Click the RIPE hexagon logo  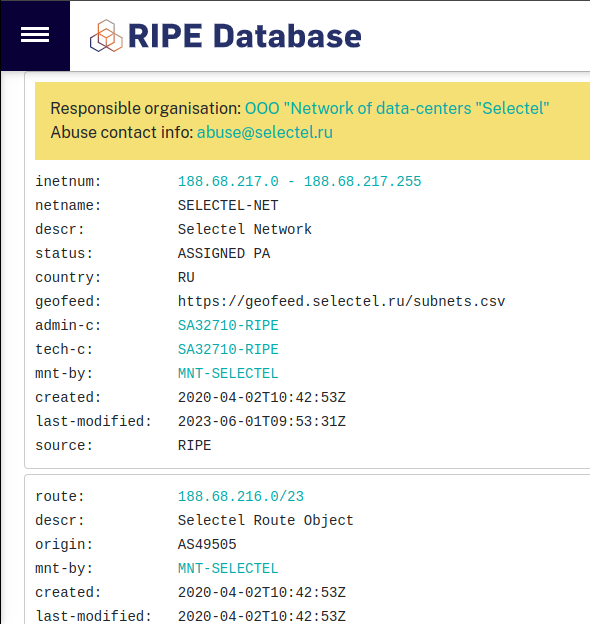106,36
